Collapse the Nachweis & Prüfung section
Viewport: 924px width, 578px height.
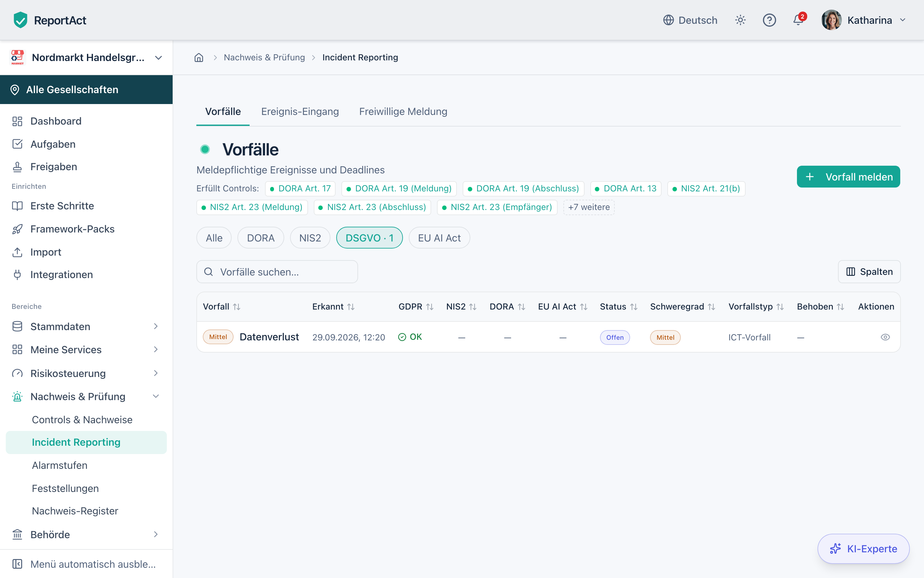point(86,397)
